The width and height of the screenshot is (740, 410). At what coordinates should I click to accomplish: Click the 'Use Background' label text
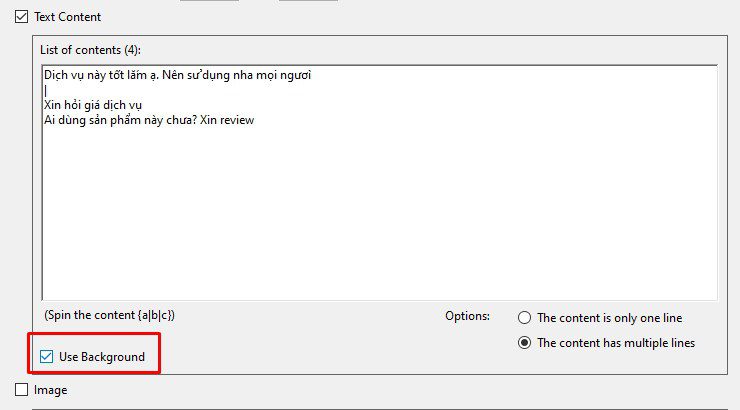[102, 357]
